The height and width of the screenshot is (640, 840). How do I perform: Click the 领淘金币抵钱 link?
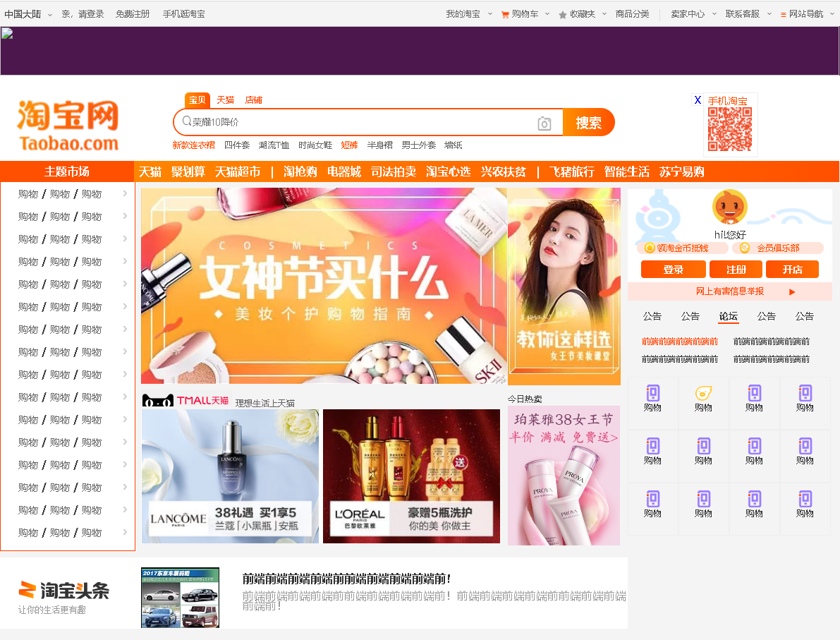(x=683, y=248)
